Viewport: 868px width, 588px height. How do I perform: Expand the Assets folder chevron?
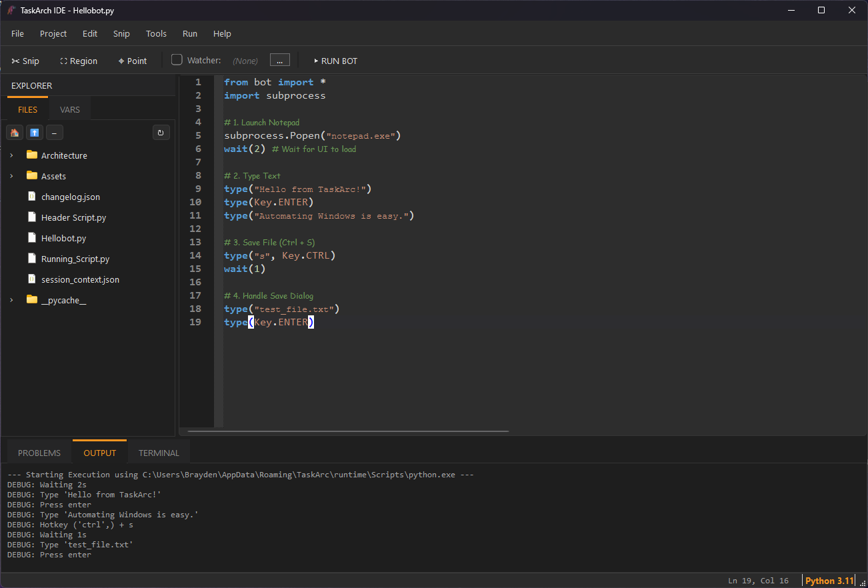click(x=11, y=176)
